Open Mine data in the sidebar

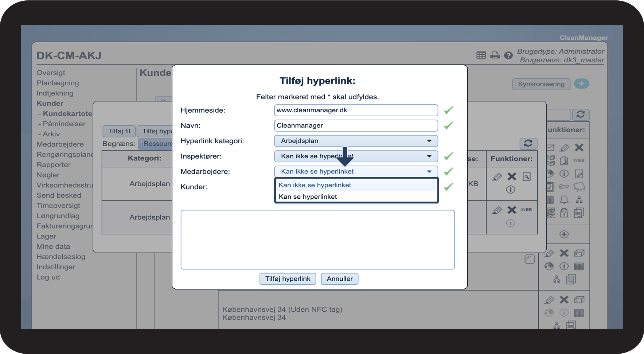53,246
